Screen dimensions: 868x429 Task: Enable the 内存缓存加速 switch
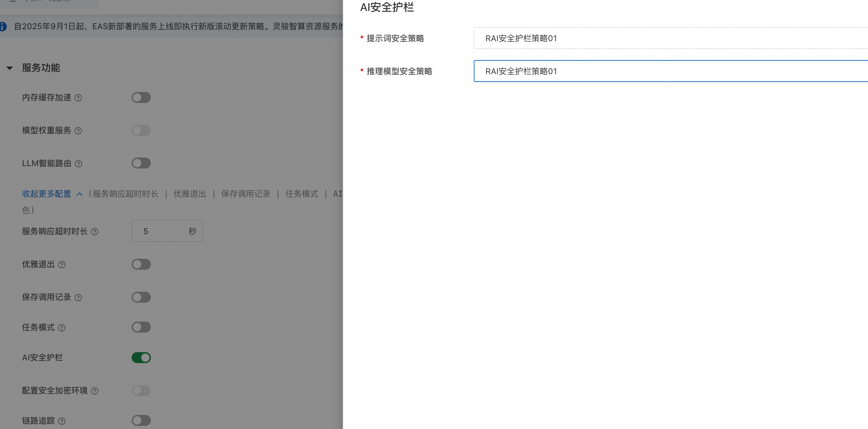coord(141,97)
